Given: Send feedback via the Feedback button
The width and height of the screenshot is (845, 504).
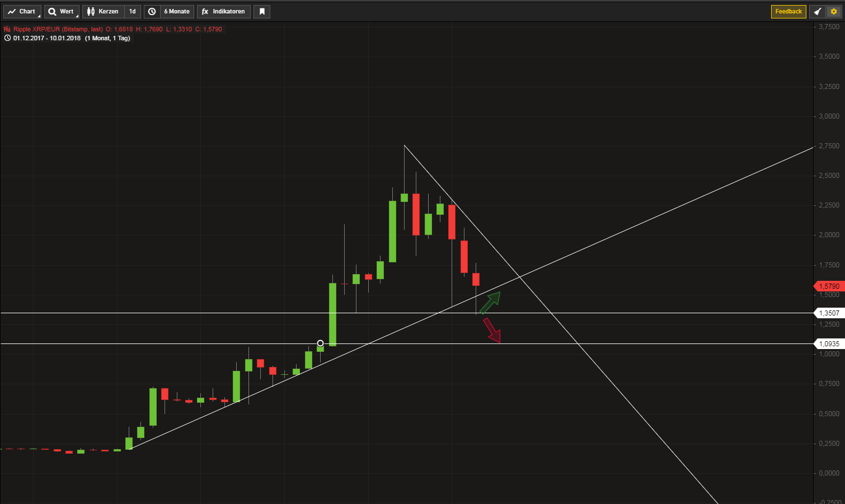Looking at the screenshot, I should pyautogui.click(x=788, y=11).
